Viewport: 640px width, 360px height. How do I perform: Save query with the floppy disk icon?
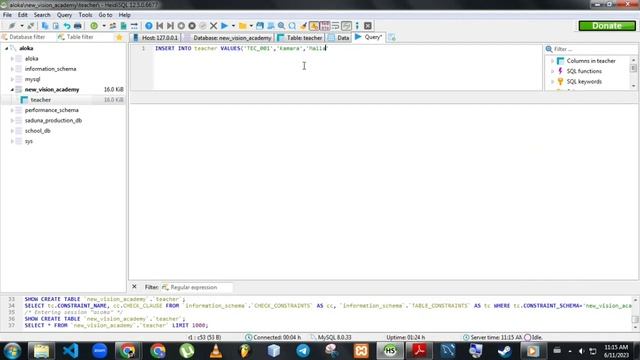[x=260, y=26]
